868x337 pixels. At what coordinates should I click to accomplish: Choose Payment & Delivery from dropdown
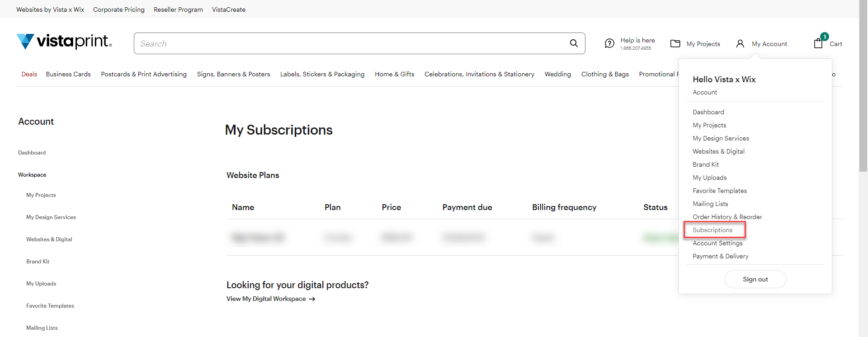721,256
